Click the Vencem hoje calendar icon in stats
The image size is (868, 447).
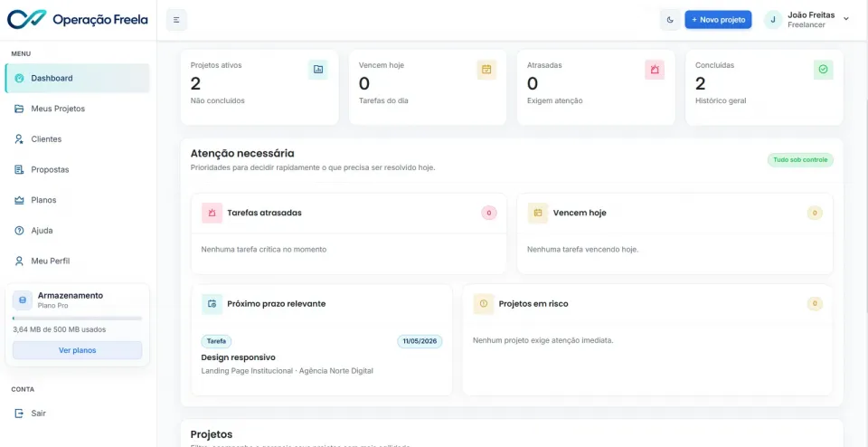(x=486, y=70)
